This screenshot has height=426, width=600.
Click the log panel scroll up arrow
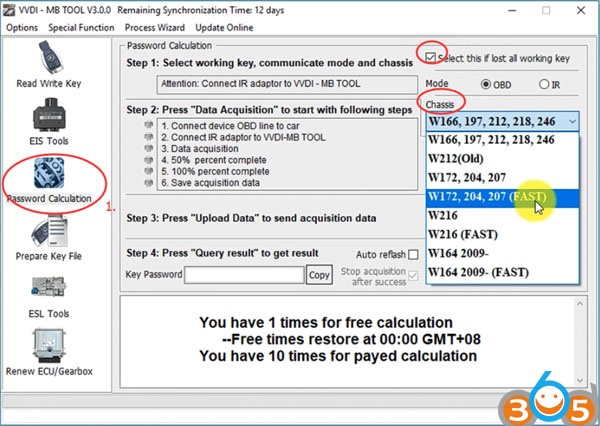point(580,304)
